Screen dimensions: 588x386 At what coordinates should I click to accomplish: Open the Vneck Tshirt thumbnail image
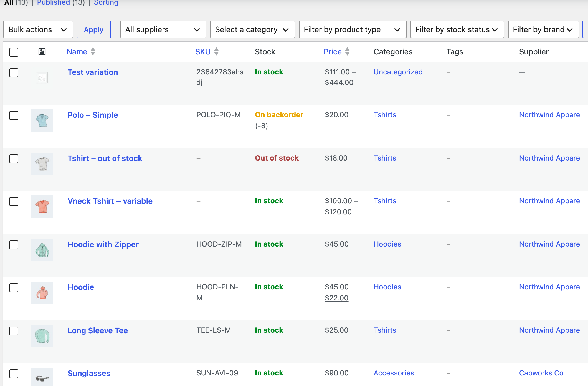[x=42, y=207]
